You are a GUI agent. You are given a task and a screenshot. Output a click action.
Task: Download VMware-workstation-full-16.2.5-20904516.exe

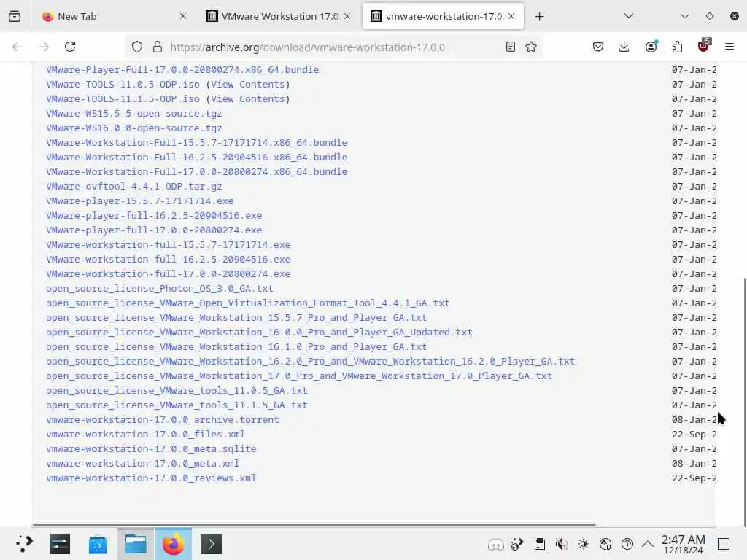(169, 260)
